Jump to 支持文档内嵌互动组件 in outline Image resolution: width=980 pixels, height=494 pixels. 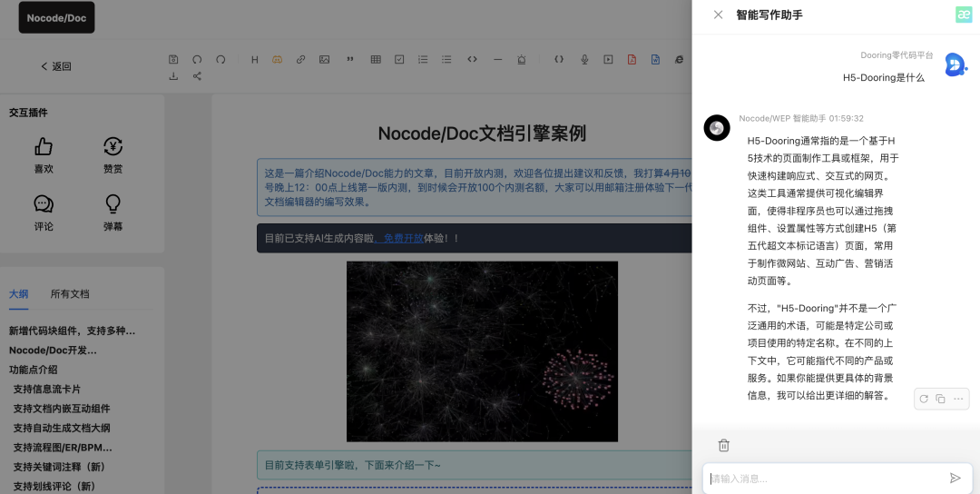(62, 409)
